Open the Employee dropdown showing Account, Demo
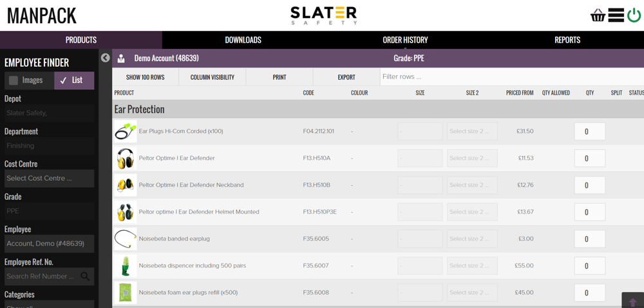Viewport: 644px width, 308px height. point(49,244)
